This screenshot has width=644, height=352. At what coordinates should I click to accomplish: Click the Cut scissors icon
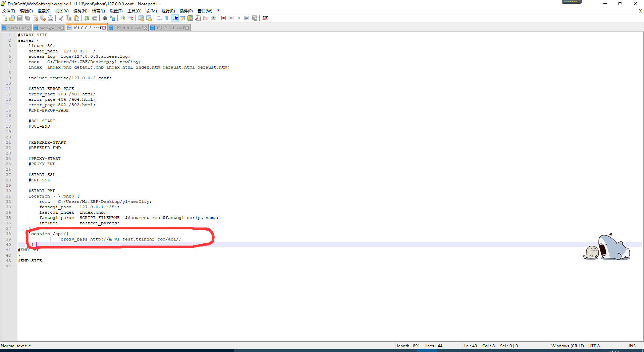click(61, 18)
